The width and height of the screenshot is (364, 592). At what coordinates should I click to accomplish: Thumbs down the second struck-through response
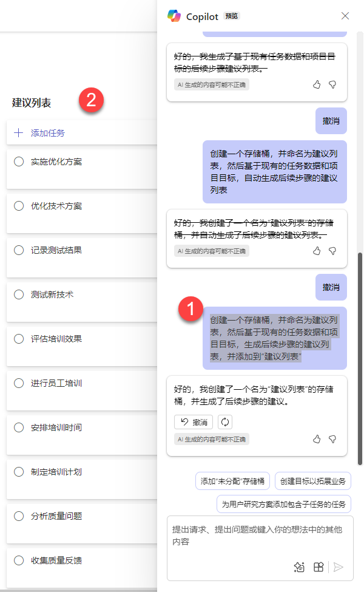[x=332, y=251]
